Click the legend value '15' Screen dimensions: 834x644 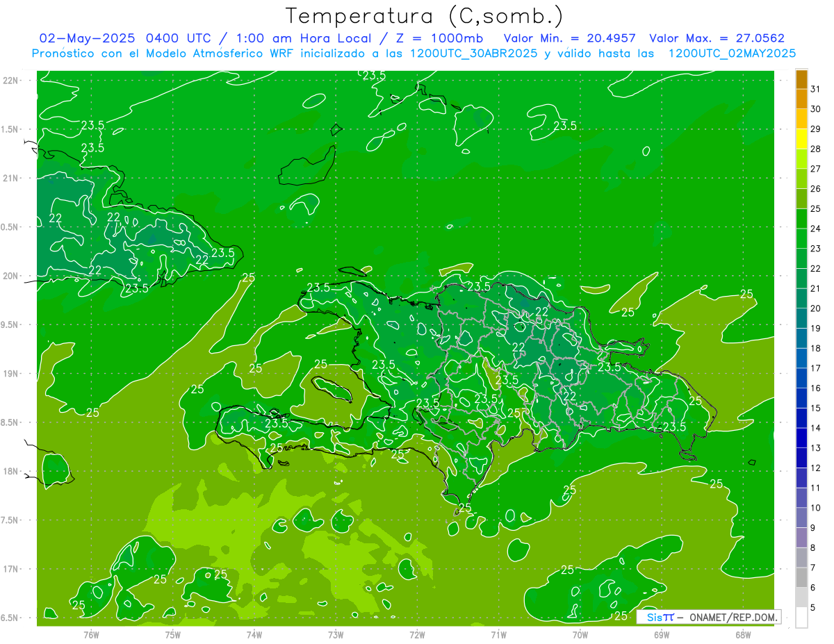(x=816, y=408)
